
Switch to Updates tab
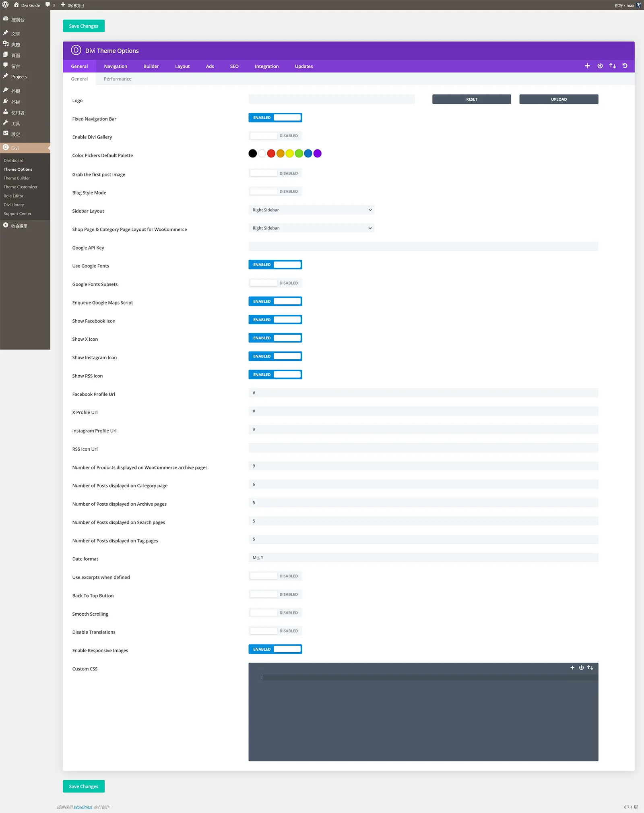[x=304, y=66]
